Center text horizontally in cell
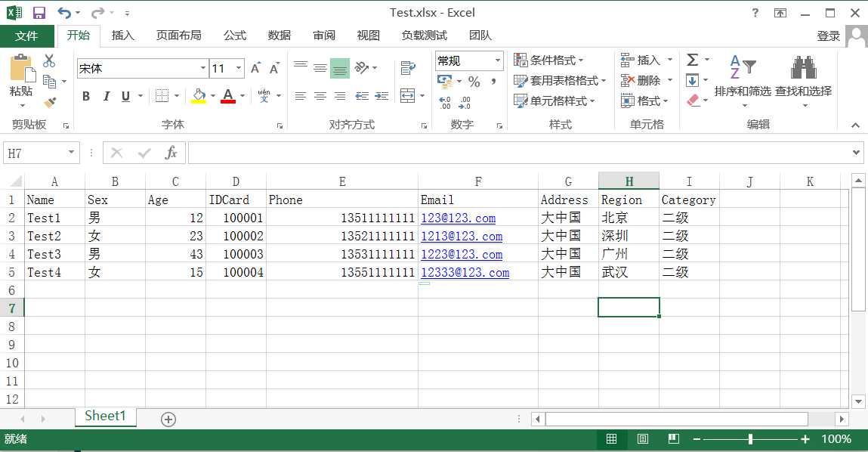Image resolution: width=868 pixels, height=452 pixels. click(x=320, y=96)
